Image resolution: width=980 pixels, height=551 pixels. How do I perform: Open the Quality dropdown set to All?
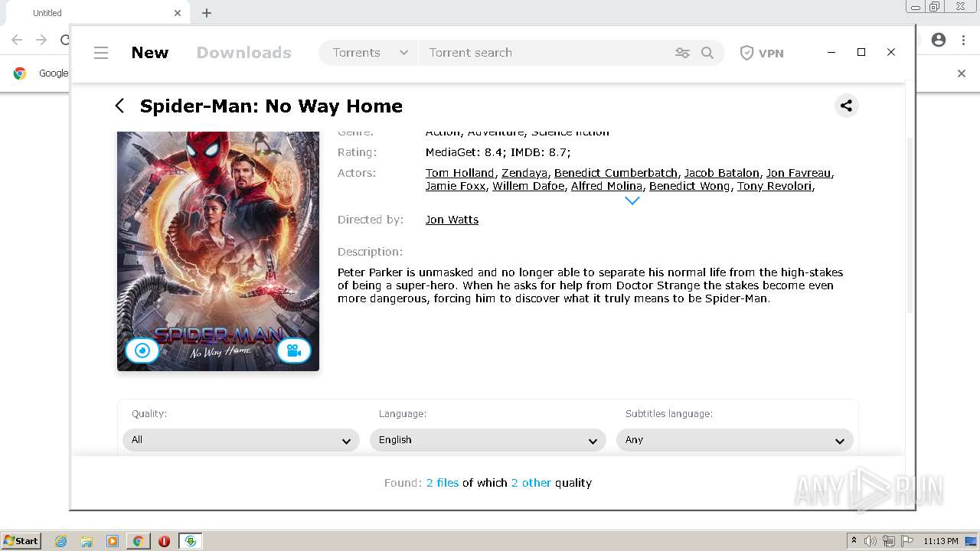[x=241, y=440]
